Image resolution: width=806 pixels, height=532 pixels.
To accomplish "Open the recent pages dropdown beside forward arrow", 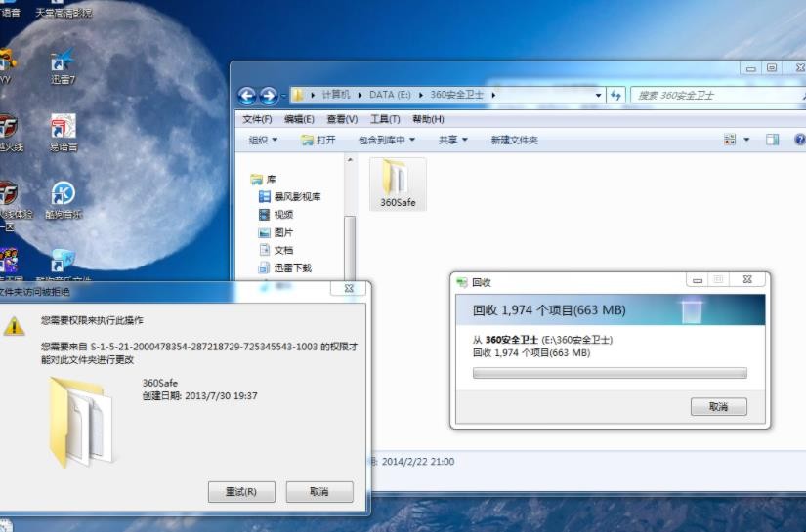I will [283, 96].
